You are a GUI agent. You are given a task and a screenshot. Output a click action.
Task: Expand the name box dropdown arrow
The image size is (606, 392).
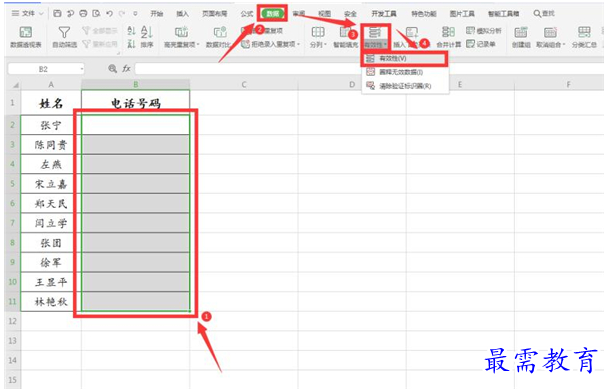click(82, 69)
